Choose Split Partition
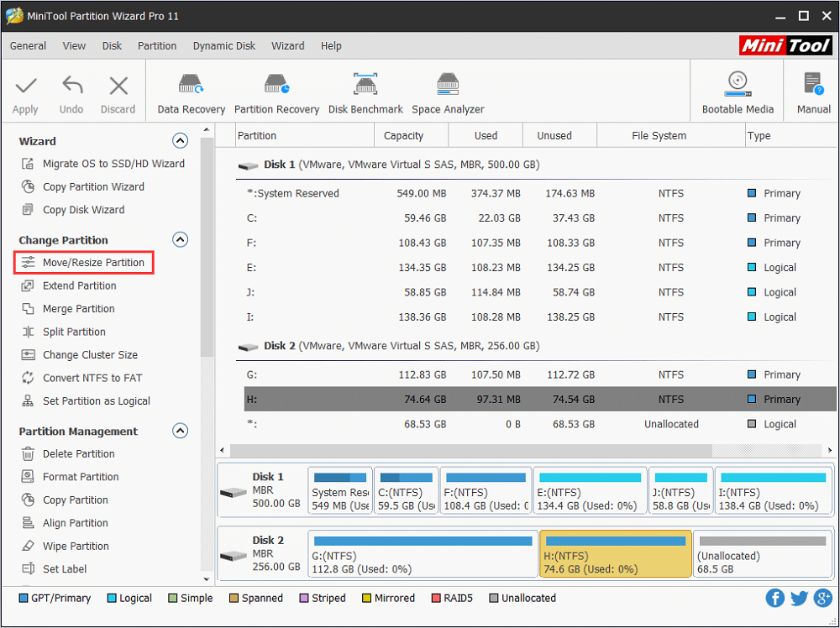This screenshot has height=628, width=840. click(63, 332)
